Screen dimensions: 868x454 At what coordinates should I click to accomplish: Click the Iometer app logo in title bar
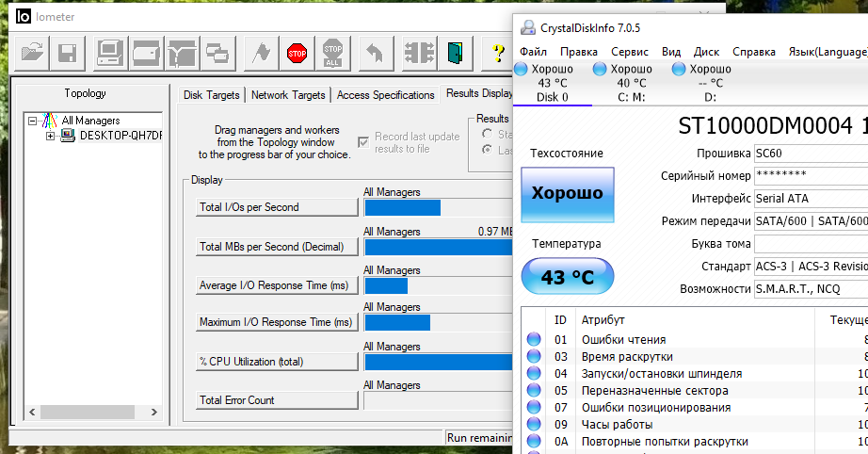[24, 17]
